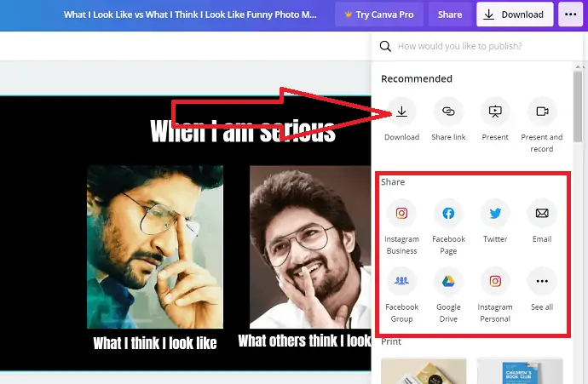Expand See all share options
Screen dimensions: 588x384
pos(542,281)
